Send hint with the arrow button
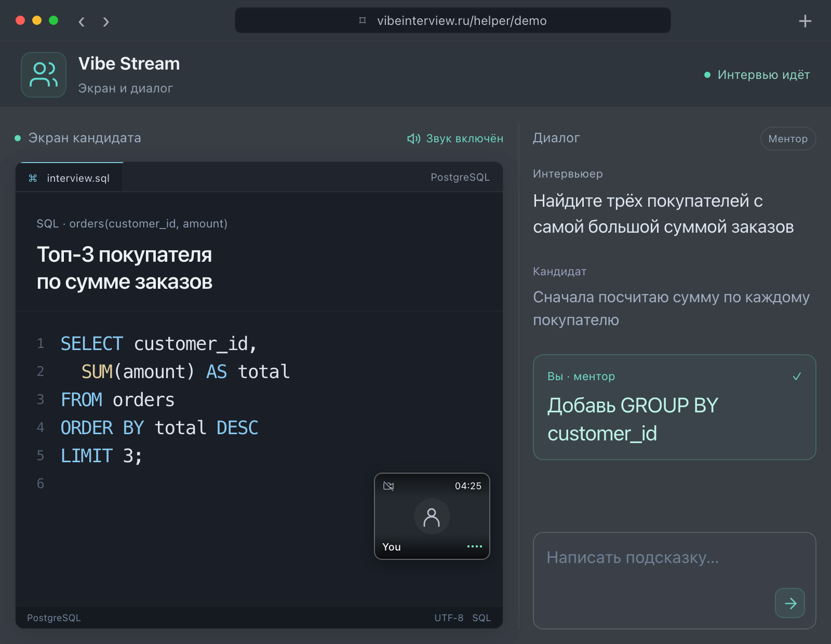 tap(790, 603)
